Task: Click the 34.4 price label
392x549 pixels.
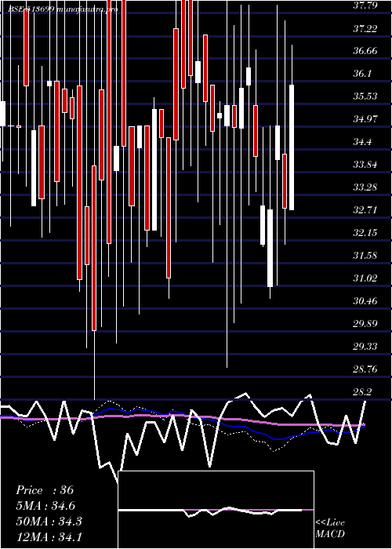Action: click(364, 141)
